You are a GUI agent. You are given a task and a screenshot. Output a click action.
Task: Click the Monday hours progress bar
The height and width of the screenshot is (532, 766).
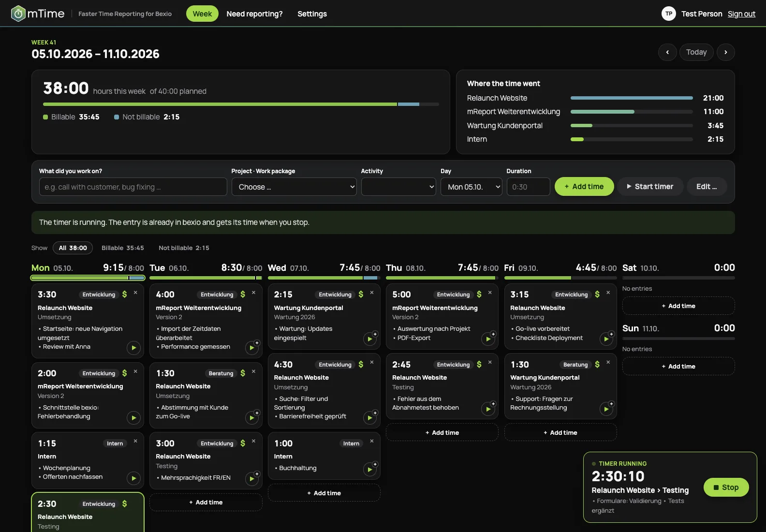(88, 278)
